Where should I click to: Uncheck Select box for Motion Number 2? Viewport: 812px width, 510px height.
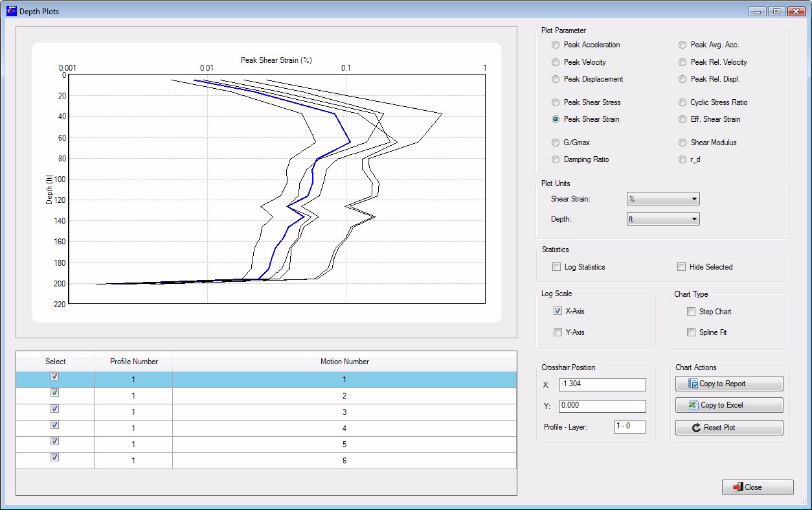(55, 393)
